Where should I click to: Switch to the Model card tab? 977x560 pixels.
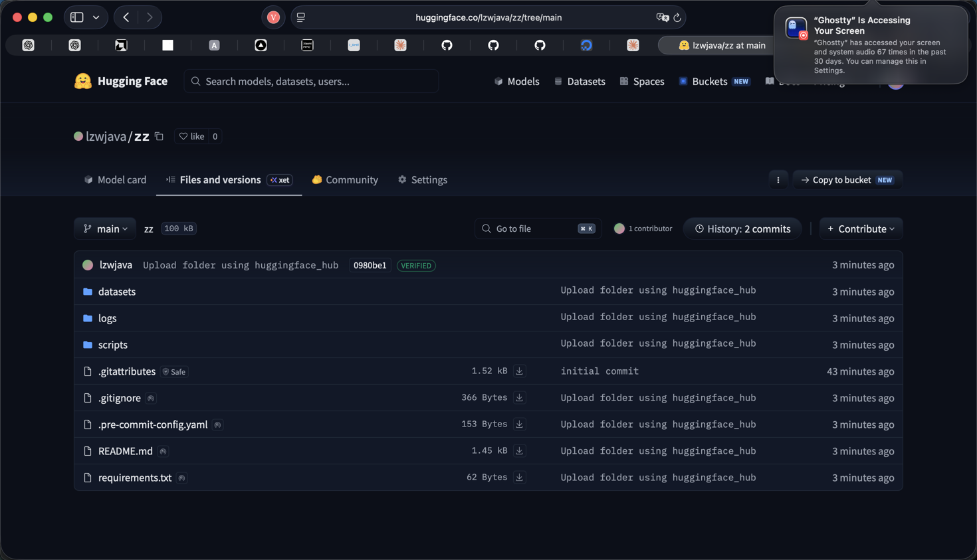coord(115,180)
